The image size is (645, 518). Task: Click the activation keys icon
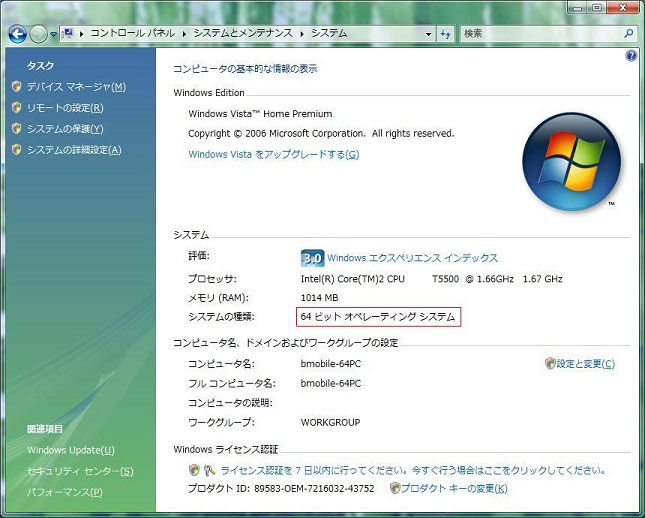click(x=210, y=470)
